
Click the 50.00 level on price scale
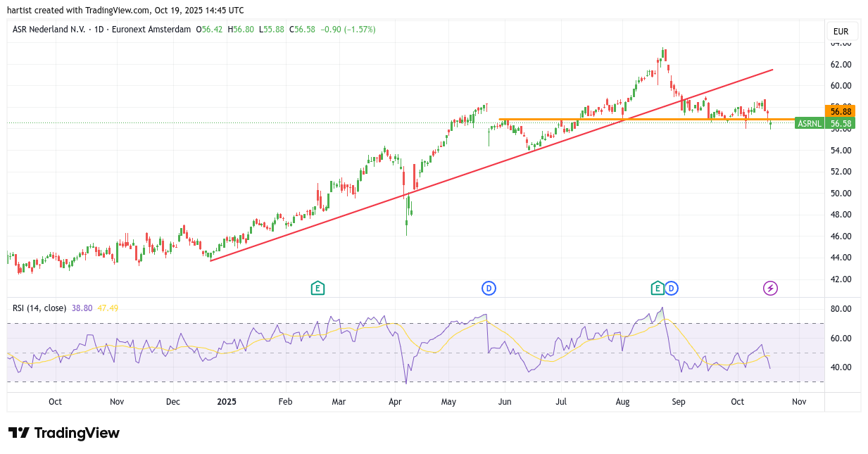pos(841,193)
